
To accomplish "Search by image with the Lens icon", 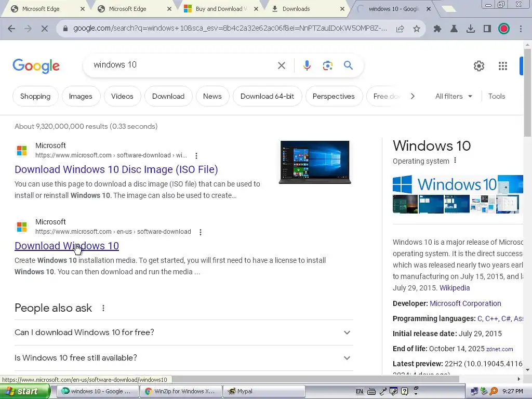I will [328, 65].
